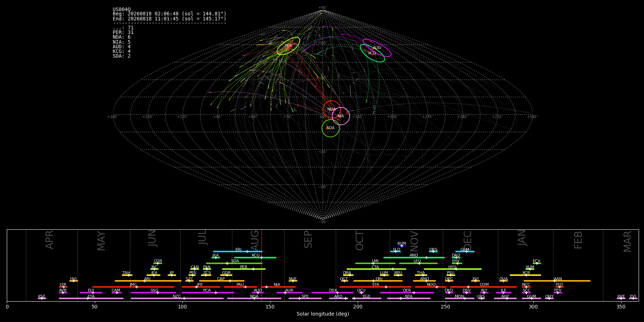Select the magenta AUD radiant ellipse
The width and height of the screenshot is (644, 322).
click(377, 48)
